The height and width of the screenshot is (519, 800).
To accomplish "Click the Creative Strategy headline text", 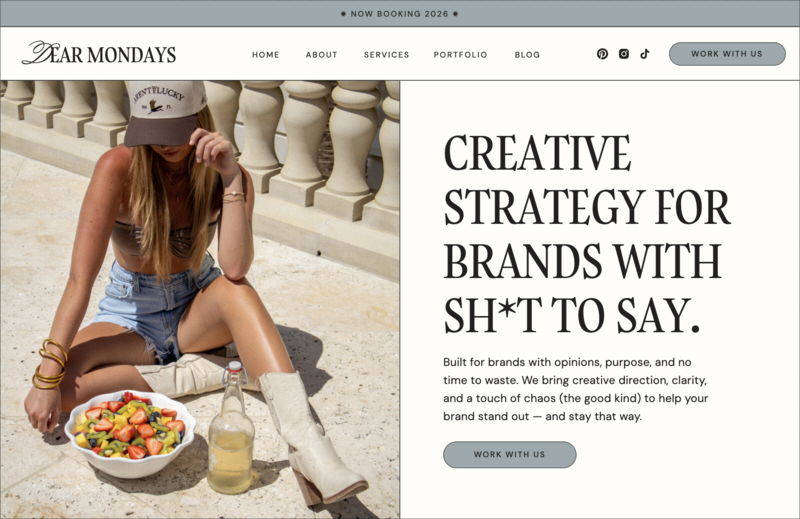I will 587,234.
